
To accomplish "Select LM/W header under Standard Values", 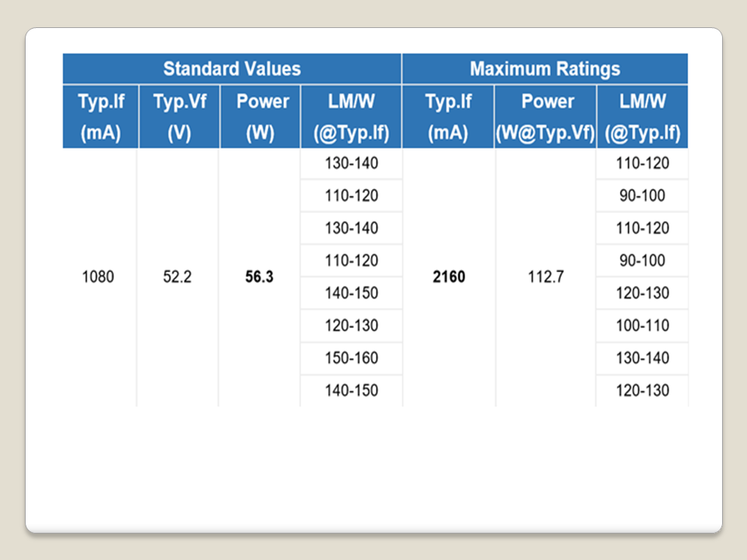I will coord(351,117).
